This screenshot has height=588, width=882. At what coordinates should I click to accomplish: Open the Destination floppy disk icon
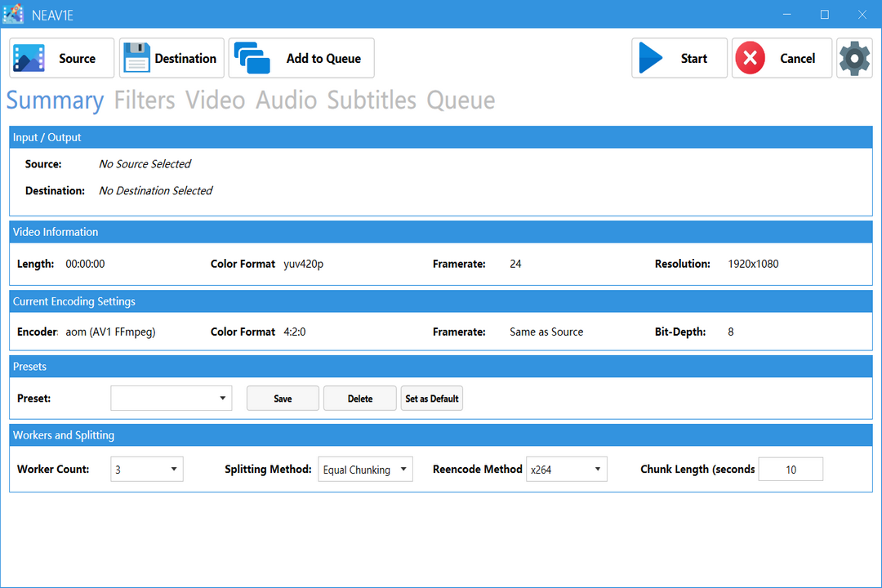click(x=136, y=58)
